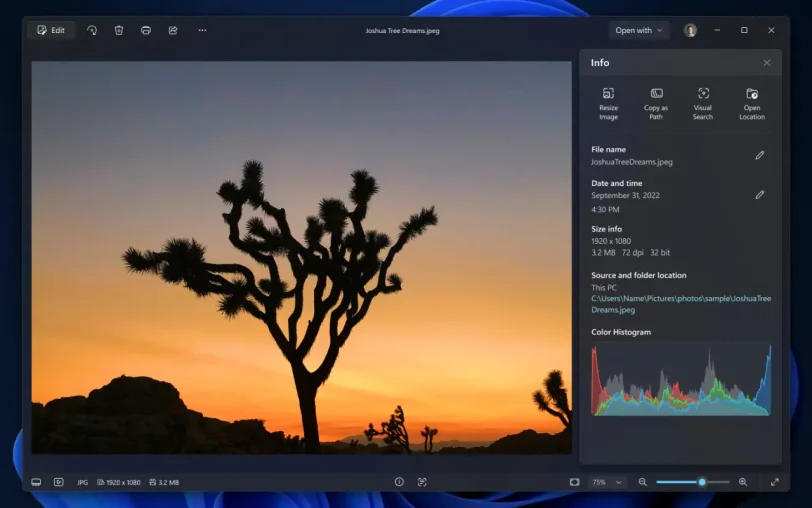The image size is (812, 508).
Task: Click the September 31, 2022 date text
Action: (625, 195)
